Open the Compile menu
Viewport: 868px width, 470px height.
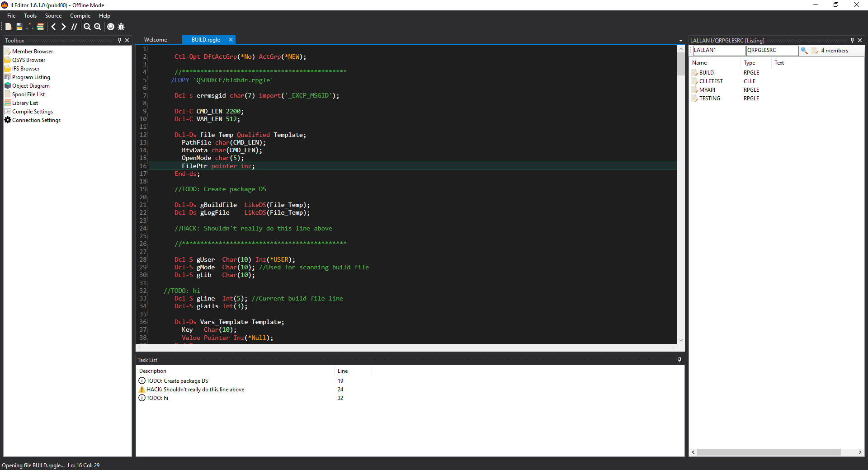coord(80,16)
